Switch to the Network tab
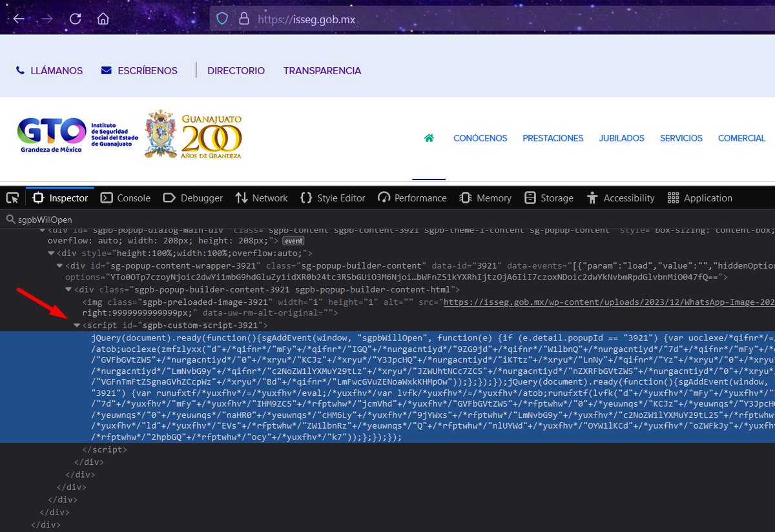Screen dimensions: 775x532 point(262,198)
